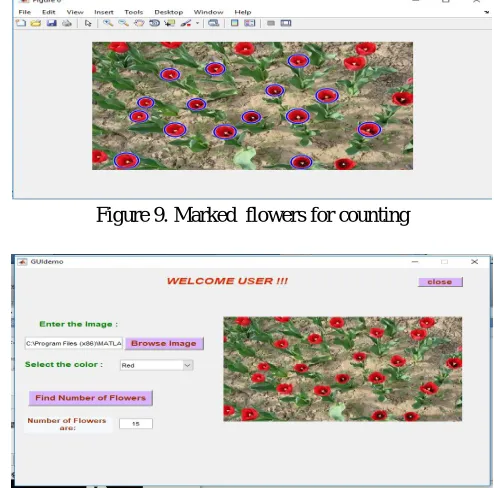Minimize the GUIdemo window

(415, 262)
